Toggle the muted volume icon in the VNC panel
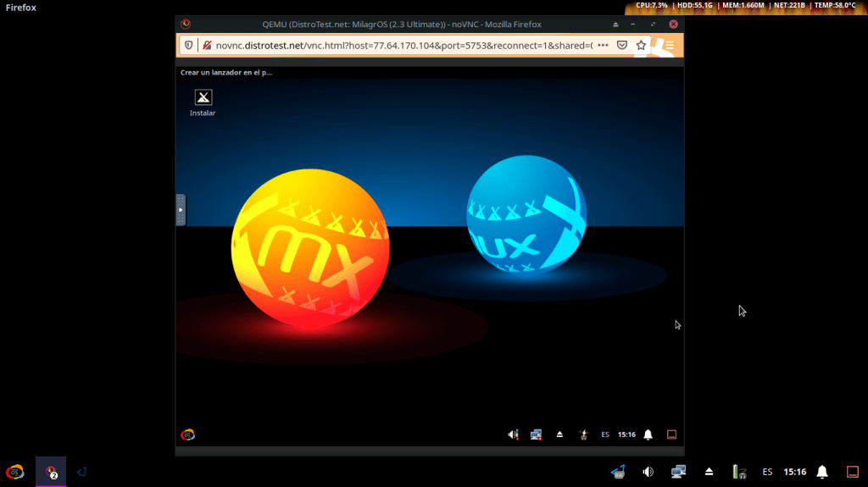This screenshot has width=868, height=487. (513, 434)
